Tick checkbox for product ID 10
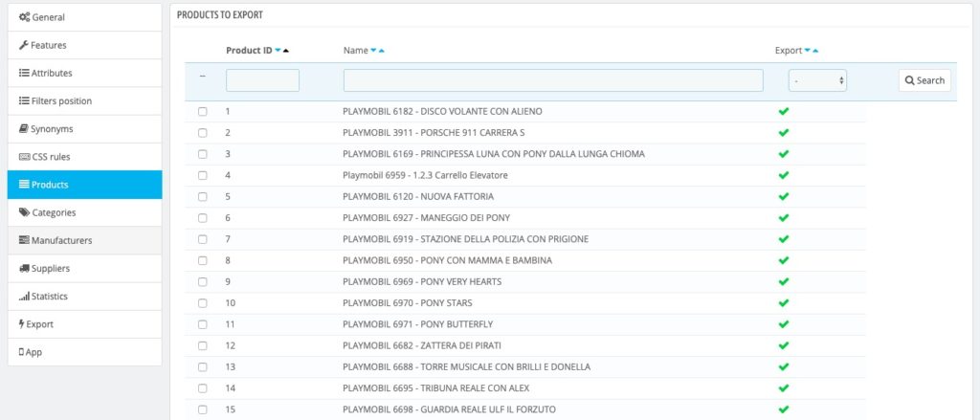Image resolution: width=980 pixels, height=420 pixels. click(203, 302)
